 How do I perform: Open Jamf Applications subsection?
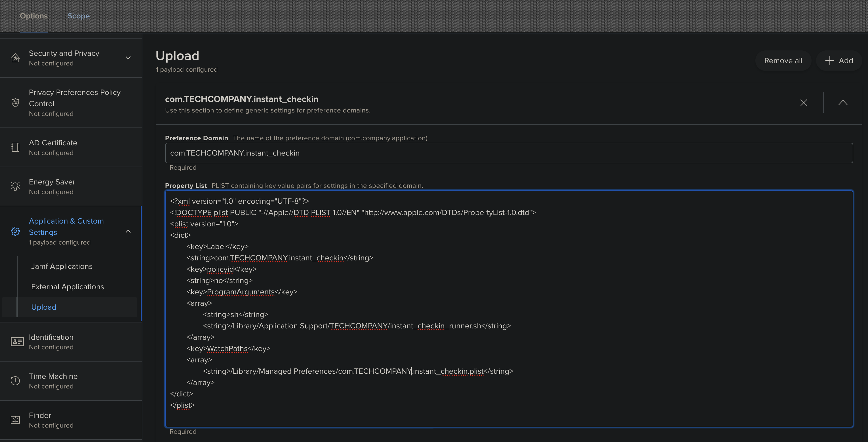(x=62, y=266)
